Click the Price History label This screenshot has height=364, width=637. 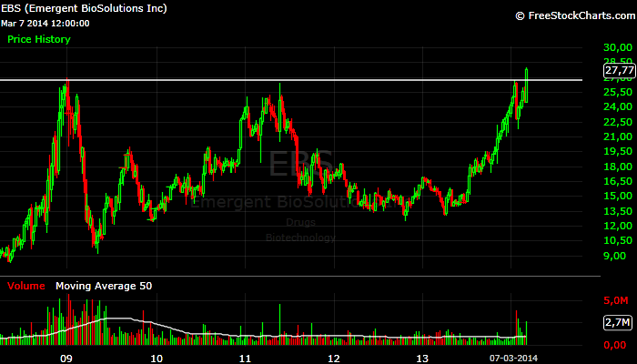39,39
